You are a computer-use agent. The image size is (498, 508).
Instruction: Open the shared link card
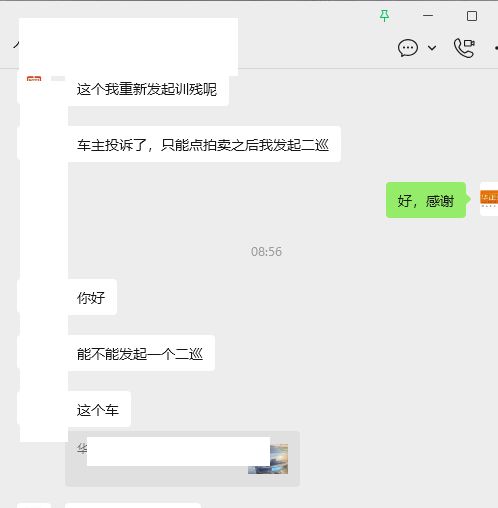pyautogui.click(x=183, y=458)
